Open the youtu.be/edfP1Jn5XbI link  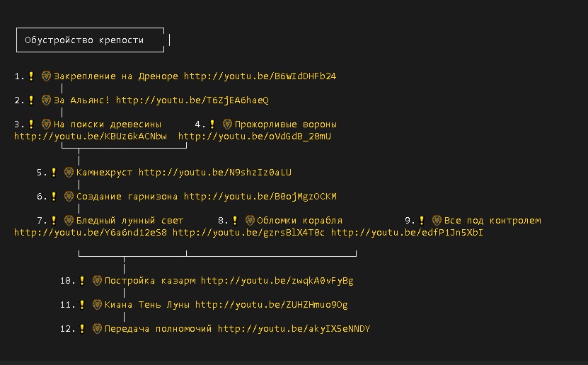pos(407,232)
